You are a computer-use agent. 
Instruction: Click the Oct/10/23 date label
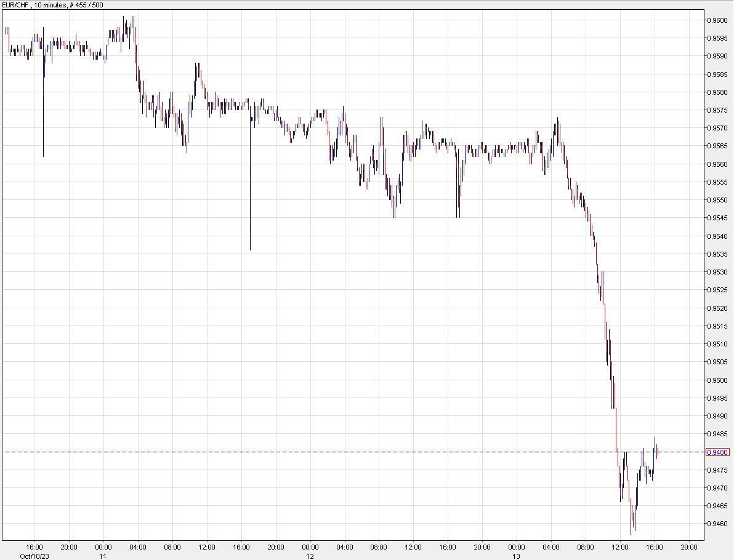(34, 556)
